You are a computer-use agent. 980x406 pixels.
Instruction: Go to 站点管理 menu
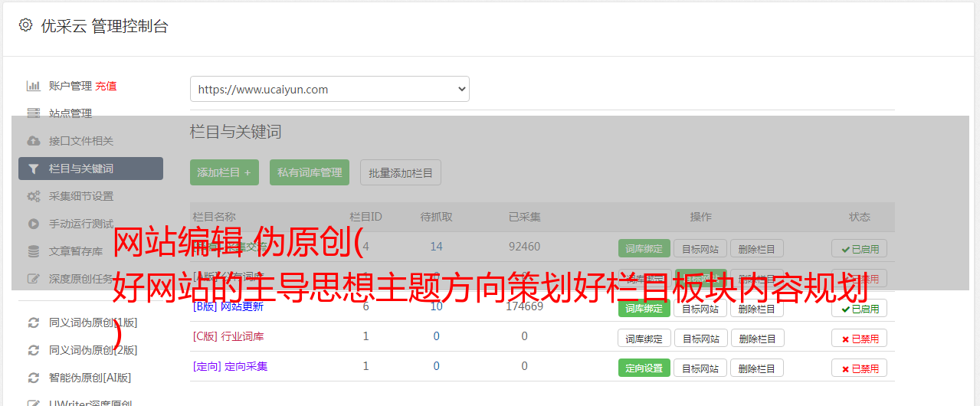point(70,113)
